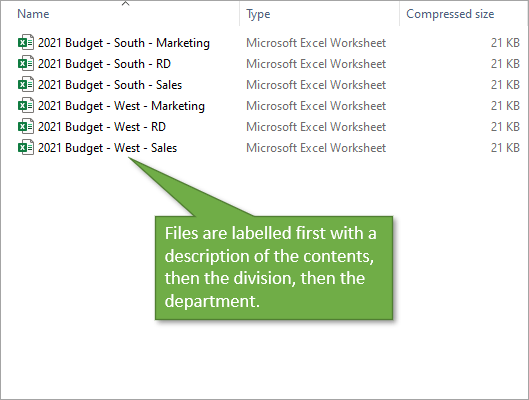
Task: Click Excel icon for West - Sales file
Action: pos(26,147)
